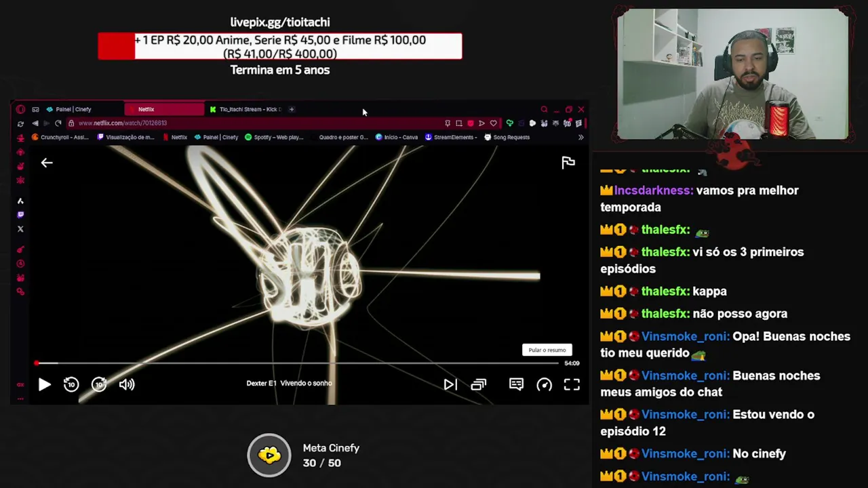Open X Twitter in sidebar
The width and height of the screenshot is (868, 488).
tap(20, 229)
